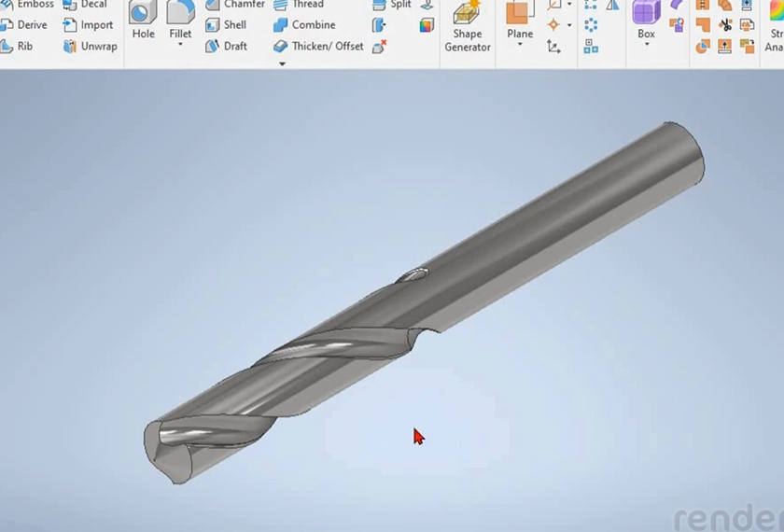Expand the Plane dropdown arrow
Image resolution: width=784 pixels, height=532 pixels.
pyautogui.click(x=520, y=45)
